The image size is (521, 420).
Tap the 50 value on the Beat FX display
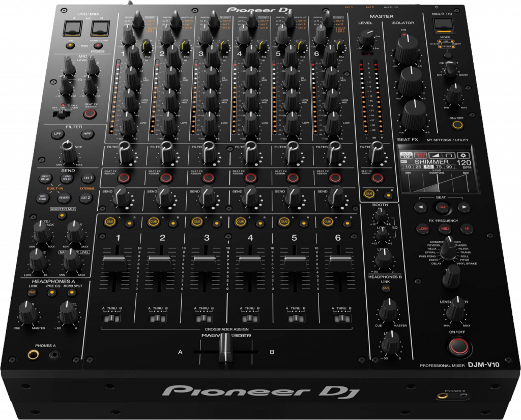429,167
